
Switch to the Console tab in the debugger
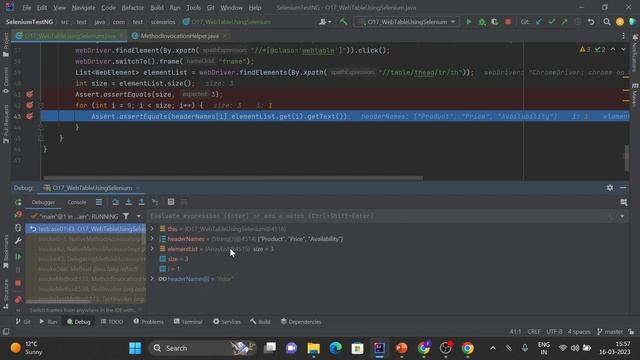tap(76, 202)
